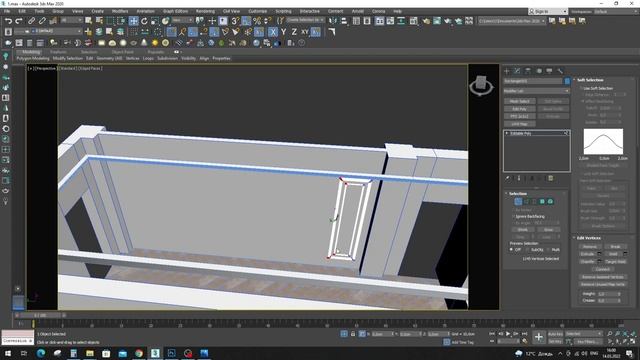Click Configure Modifier Sets icon
The image size is (640, 360).
tap(551, 178)
